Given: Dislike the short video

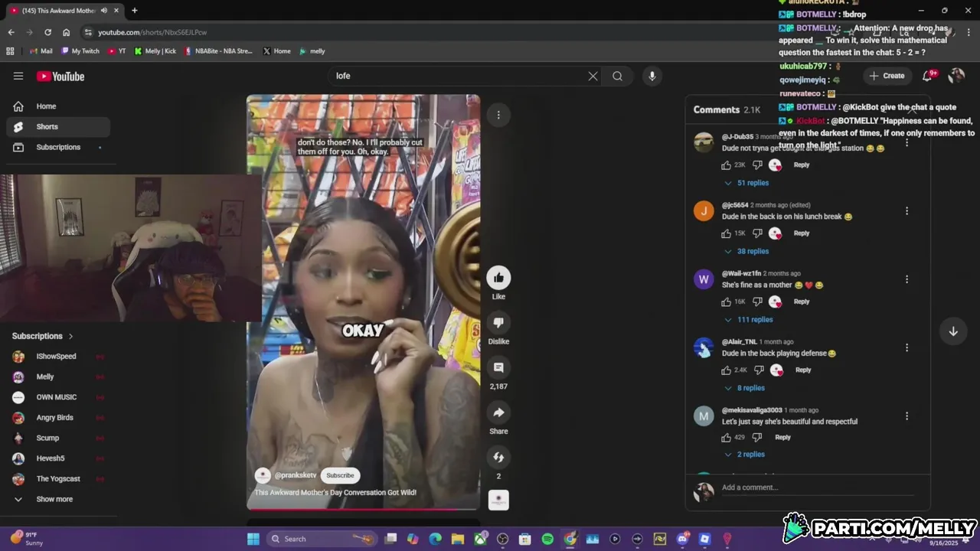Looking at the screenshot, I should click(x=498, y=323).
